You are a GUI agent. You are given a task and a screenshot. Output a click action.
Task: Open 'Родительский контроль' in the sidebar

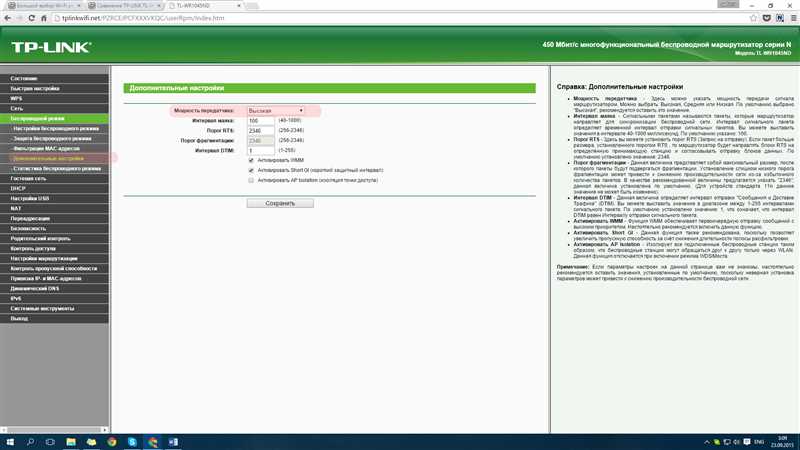55,238
